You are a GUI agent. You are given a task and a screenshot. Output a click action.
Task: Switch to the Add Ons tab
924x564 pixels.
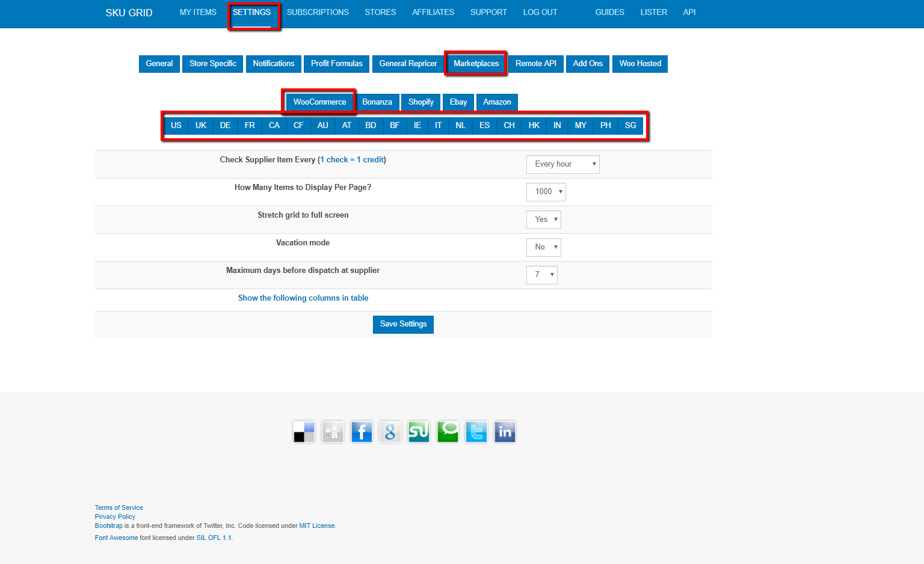click(x=588, y=64)
